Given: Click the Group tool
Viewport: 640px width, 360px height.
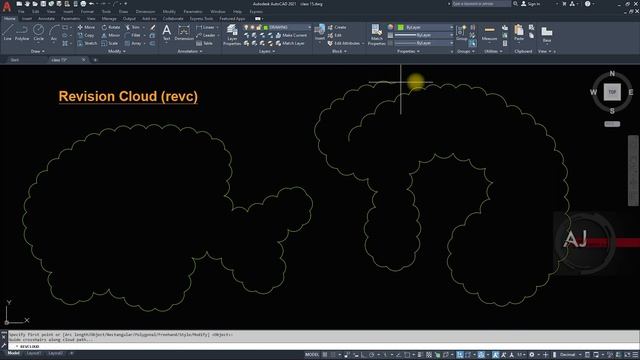Looking at the screenshot, I should [x=461, y=33].
